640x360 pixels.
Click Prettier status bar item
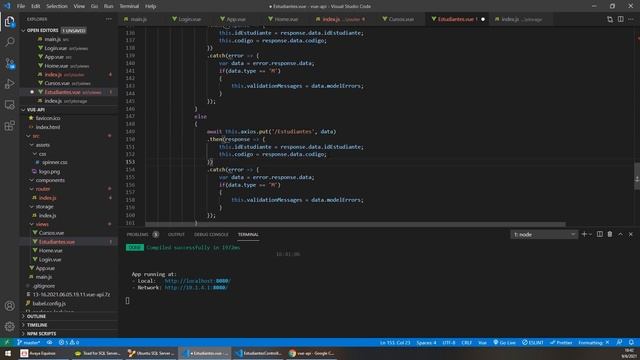pos(561,342)
